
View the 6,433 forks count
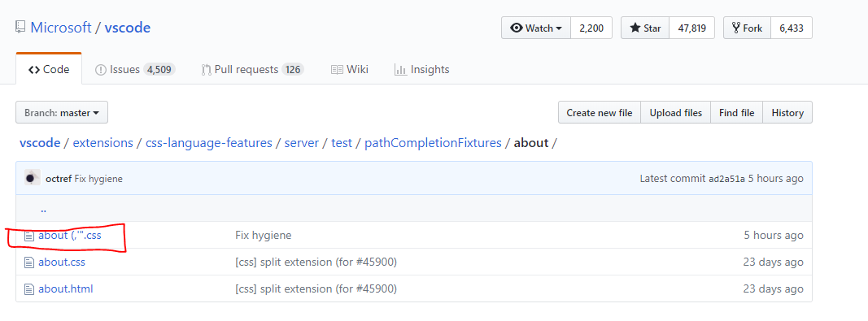[791, 28]
